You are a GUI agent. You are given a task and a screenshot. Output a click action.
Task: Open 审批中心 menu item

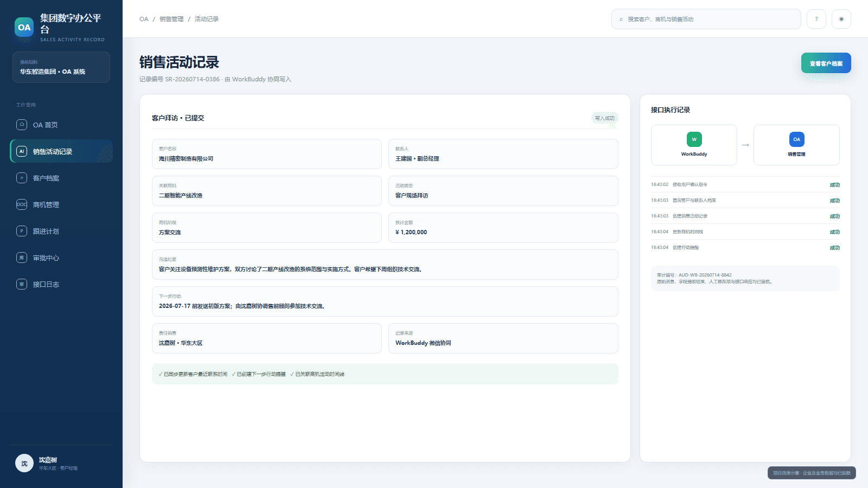coord(61,258)
